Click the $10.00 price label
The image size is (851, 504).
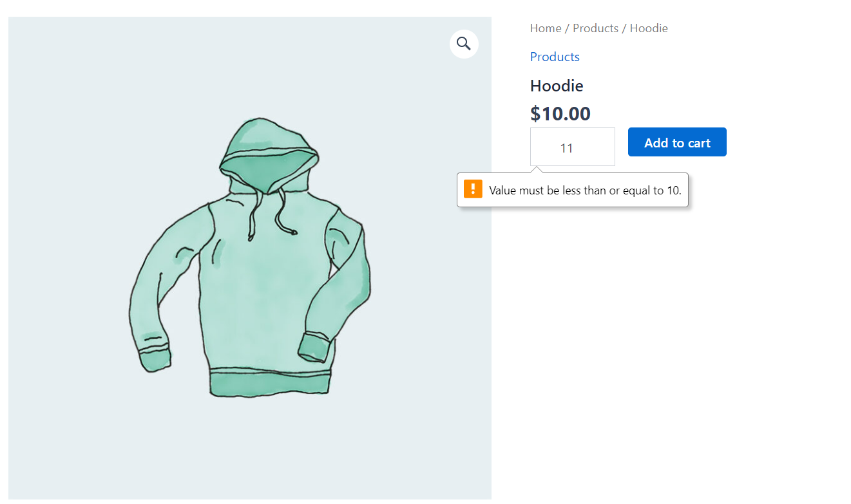[x=560, y=113]
